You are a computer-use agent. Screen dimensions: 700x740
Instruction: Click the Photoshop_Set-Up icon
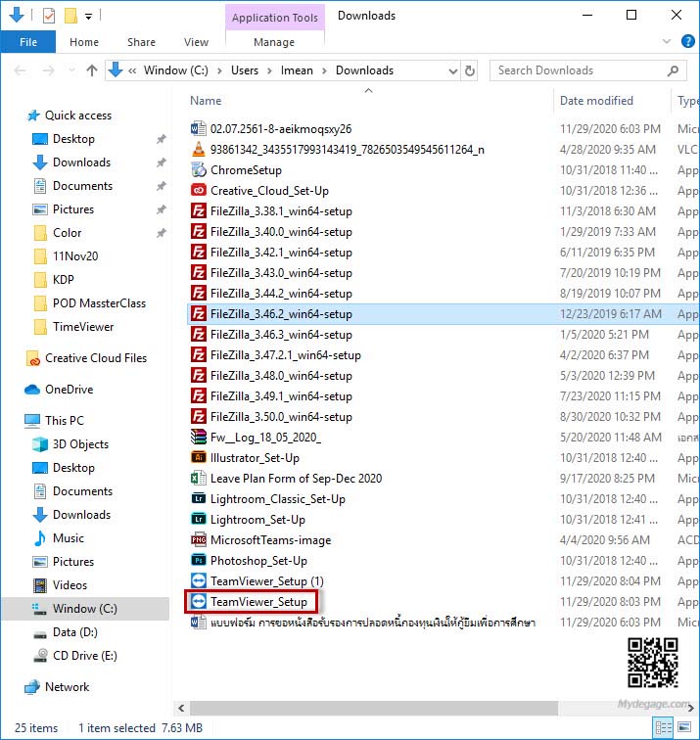(x=198, y=560)
